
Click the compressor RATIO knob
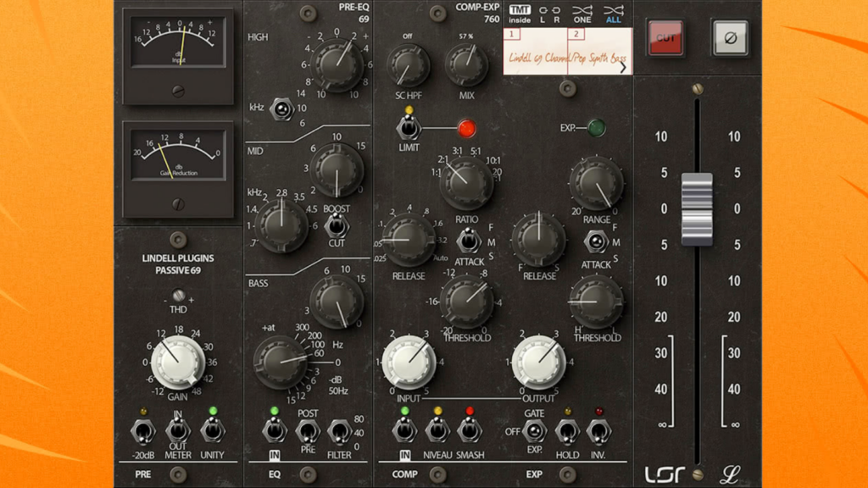(x=466, y=184)
